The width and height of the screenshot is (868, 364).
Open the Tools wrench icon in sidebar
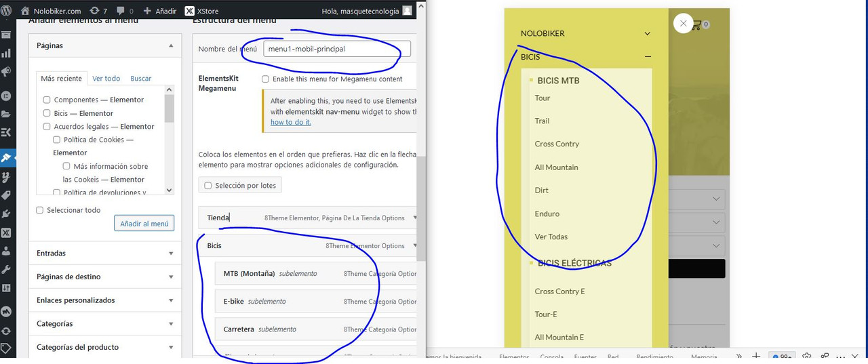click(x=7, y=269)
